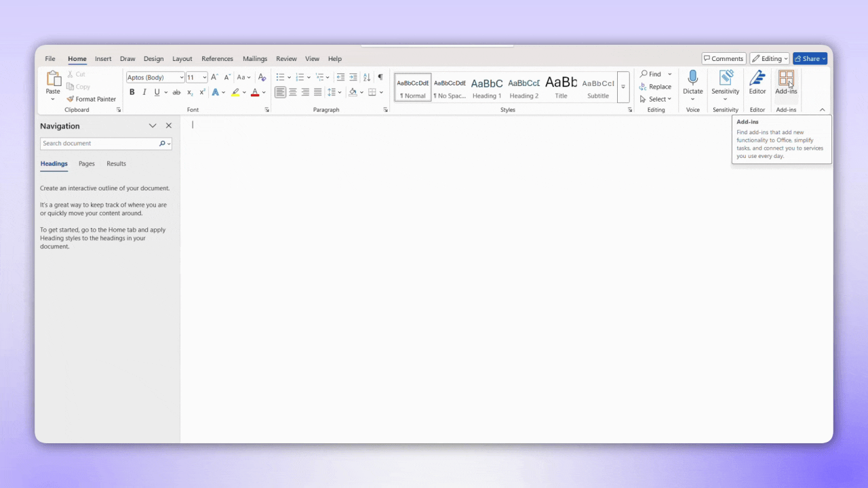Image resolution: width=868 pixels, height=488 pixels.
Task: Close the Navigation pane
Action: [x=169, y=126]
